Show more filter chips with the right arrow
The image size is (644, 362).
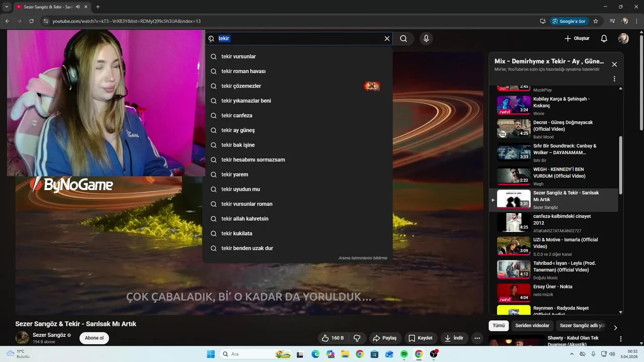coord(615,328)
